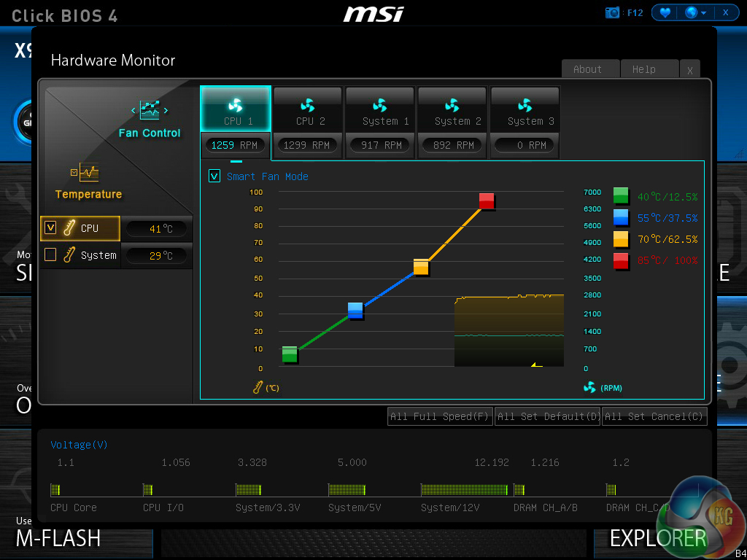Click the Voltage(V) heading
This screenshot has height=560, width=747.
pyautogui.click(x=79, y=445)
